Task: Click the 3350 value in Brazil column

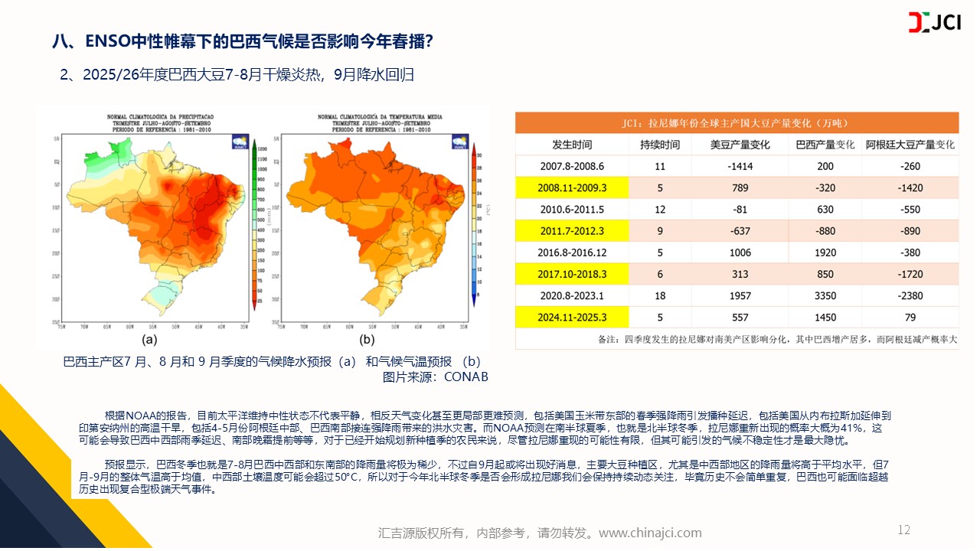Action: pos(825,295)
